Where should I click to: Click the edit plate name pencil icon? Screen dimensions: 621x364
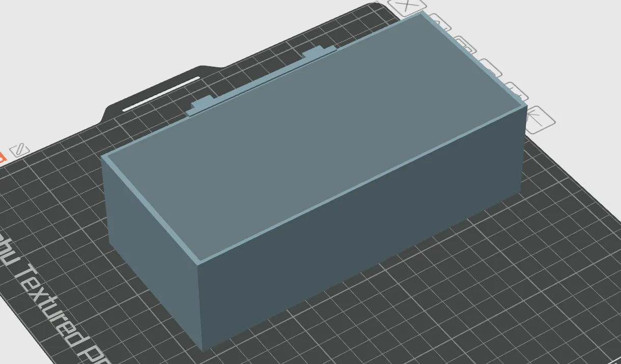19,150
